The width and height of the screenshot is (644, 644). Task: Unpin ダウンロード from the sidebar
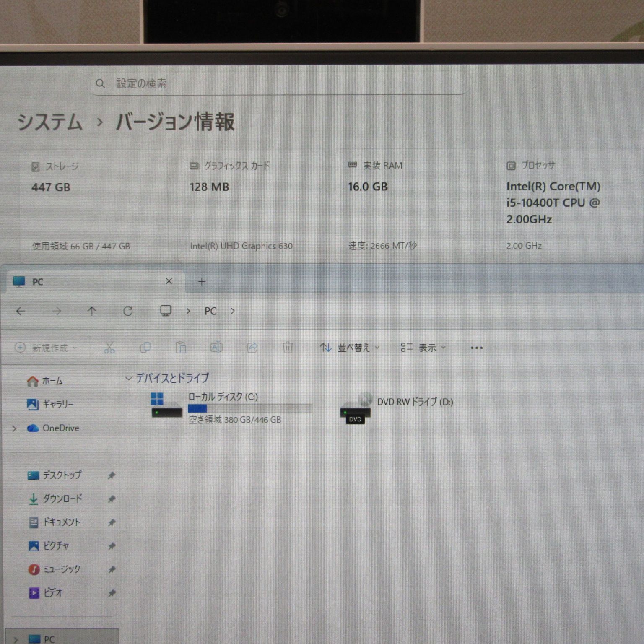click(x=111, y=499)
